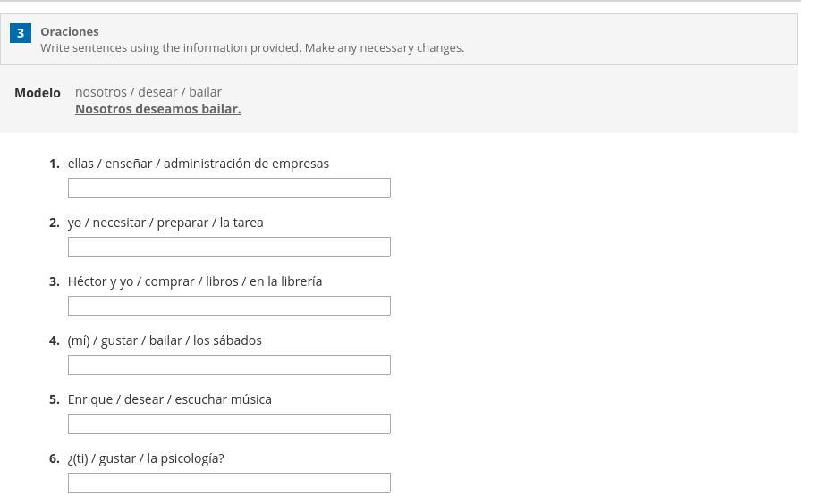Click the item number '6.' label
Screen dimensions: 813x504
click(55, 458)
